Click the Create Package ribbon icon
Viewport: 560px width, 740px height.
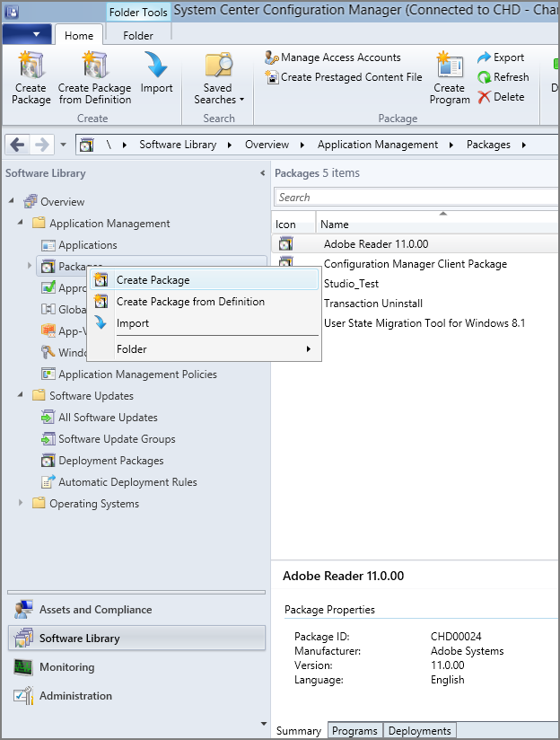31,78
